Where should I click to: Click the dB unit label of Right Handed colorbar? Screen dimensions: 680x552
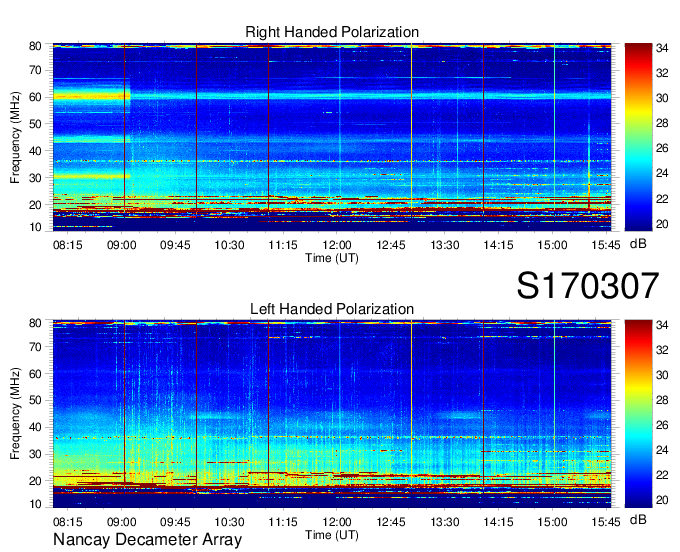coord(638,244)
